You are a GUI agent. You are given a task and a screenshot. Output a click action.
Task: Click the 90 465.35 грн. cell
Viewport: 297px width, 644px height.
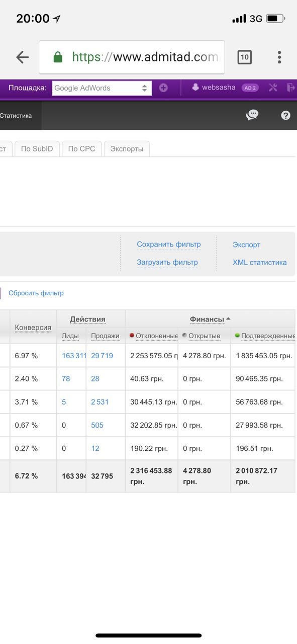[x=259, y=379]
